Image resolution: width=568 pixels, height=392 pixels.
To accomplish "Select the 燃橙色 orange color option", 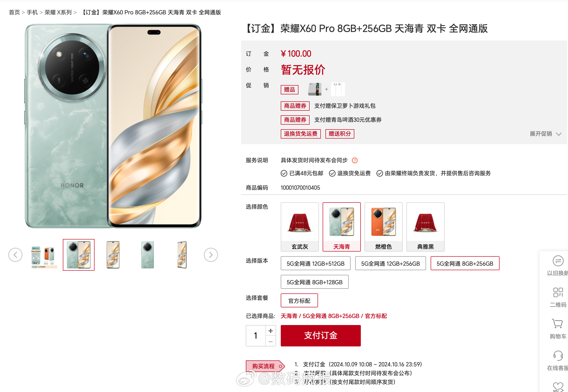I will (383, 227).
